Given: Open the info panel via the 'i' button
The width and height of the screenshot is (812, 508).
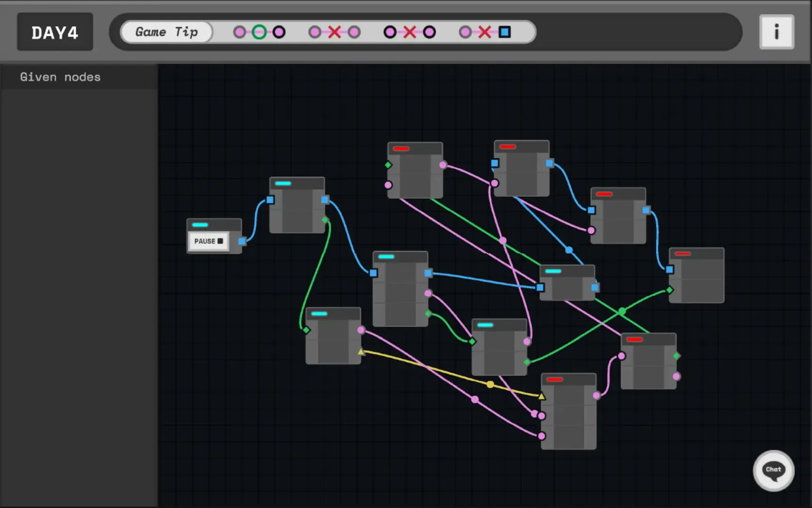Looking at the screenshot, I should pyautogui.click(x=776, y=32).
